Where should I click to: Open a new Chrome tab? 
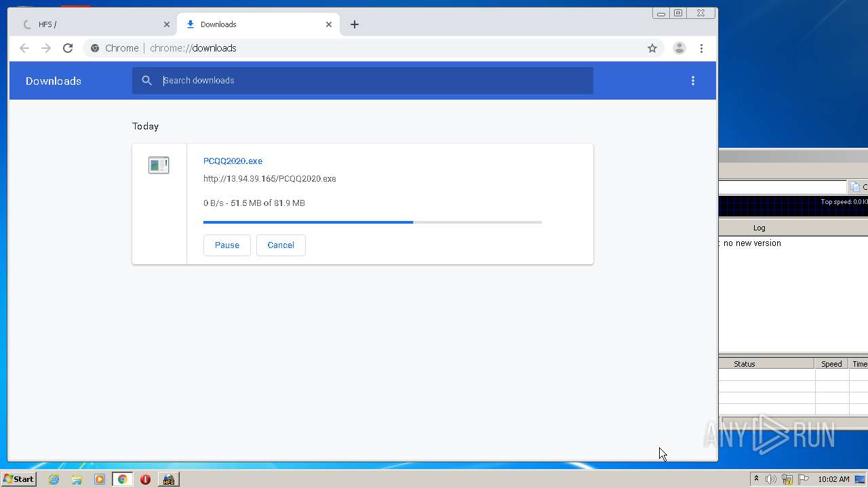pos(355,24)
